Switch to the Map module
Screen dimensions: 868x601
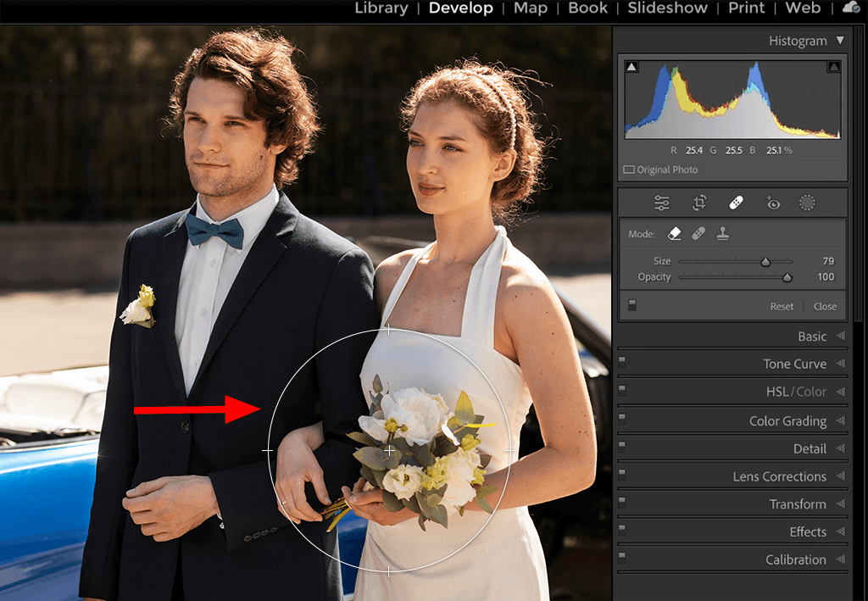tap(531, 8)
